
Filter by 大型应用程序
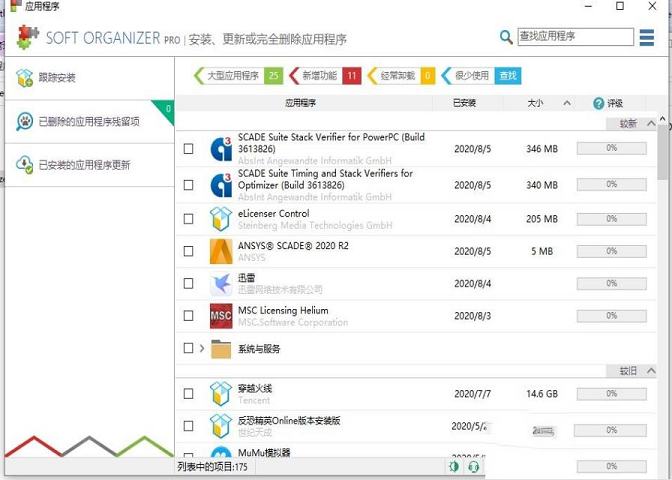pyautogui.click(x=232, y=75)
